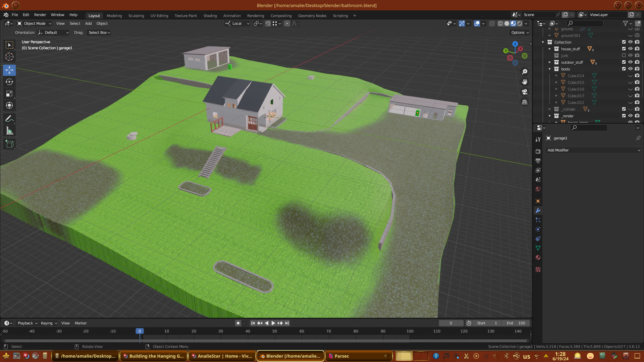This screenshot has height=362, width=644.
Task: Select the Measure tool
Action: pyautogui.click(x=9, y=131)
